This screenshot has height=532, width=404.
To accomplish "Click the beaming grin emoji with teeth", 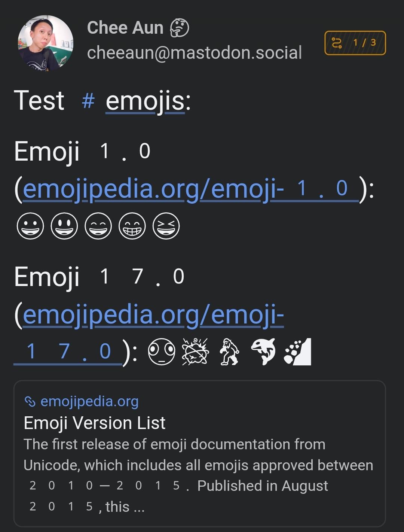I will [x=132, y=226].
